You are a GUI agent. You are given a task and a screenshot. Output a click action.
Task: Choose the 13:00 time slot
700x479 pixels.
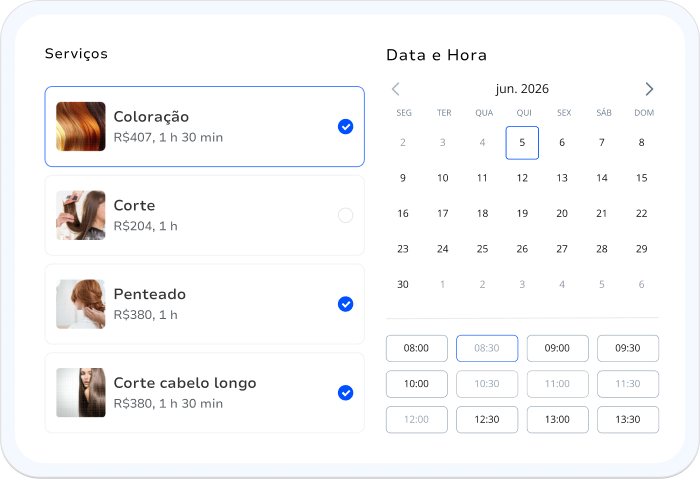pyautogui.click(x=558, y=420)
